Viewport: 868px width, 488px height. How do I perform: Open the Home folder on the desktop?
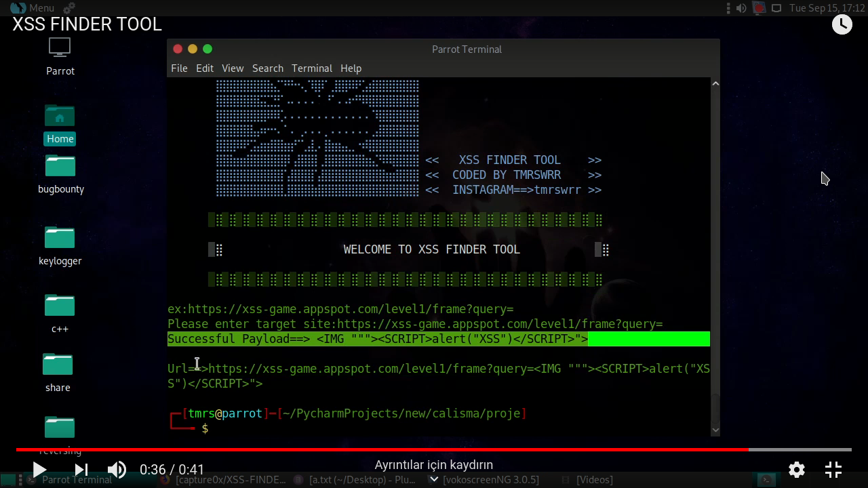click(x=60, y=122)
